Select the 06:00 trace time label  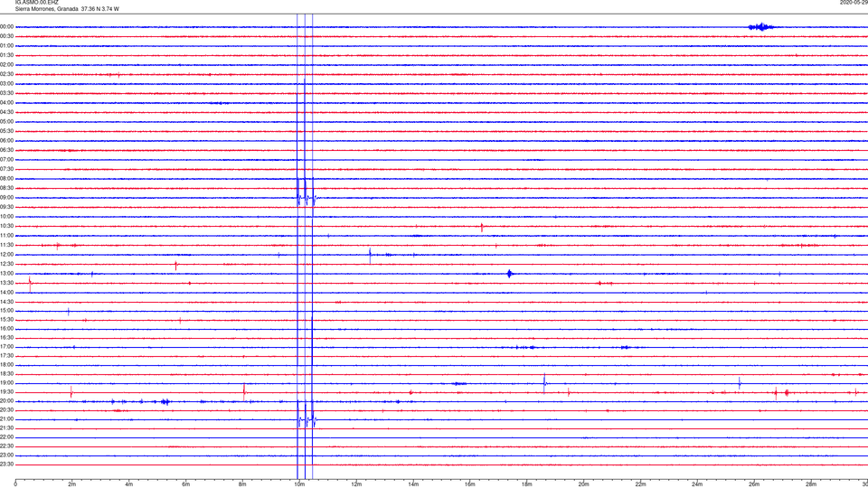point(7,141)
